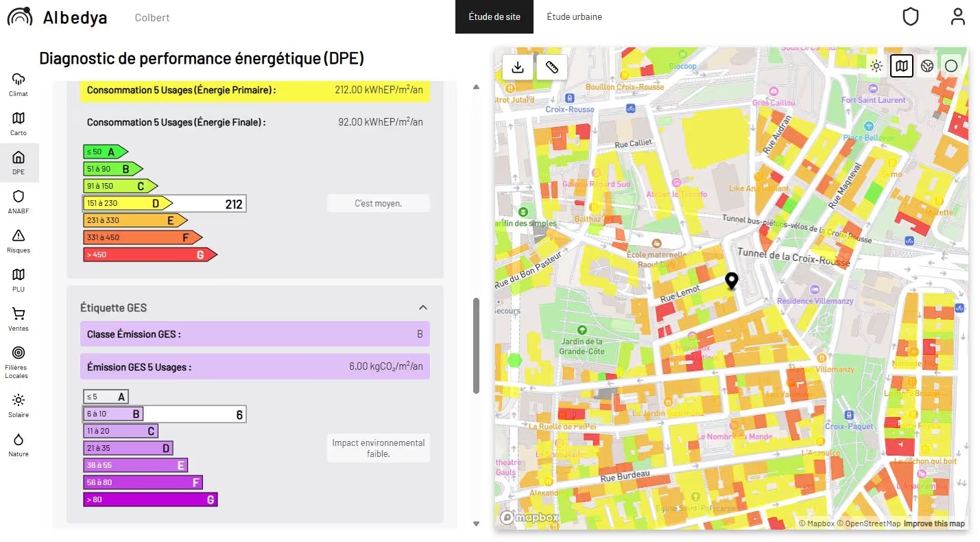Click the Improve this map link
Viewport: 980px width, 542px height.
click(x=934, y=524)
